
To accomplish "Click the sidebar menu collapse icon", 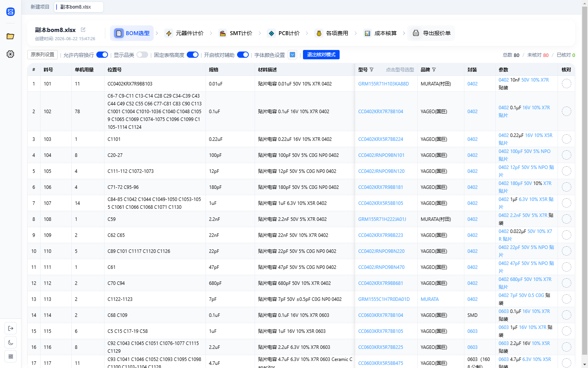I will (11, 356).
